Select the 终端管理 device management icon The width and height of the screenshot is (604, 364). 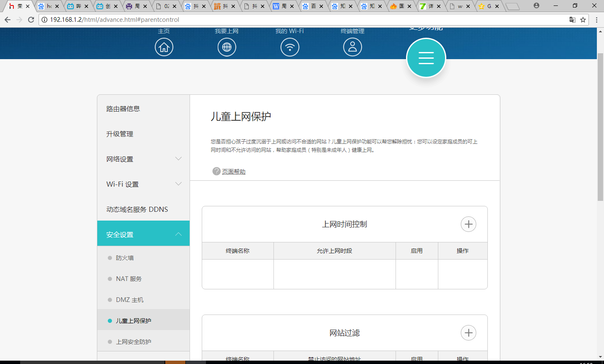click(x=352, y=47)
